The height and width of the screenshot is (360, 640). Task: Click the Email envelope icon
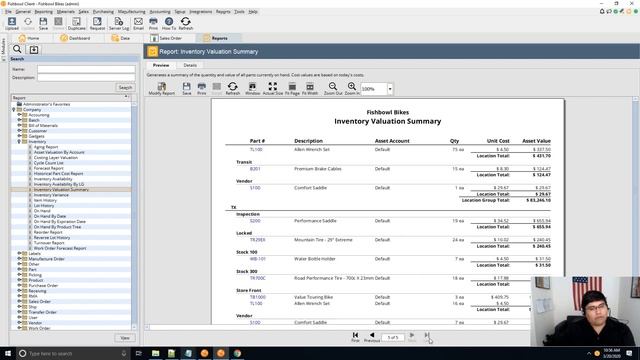pos(138,23)
